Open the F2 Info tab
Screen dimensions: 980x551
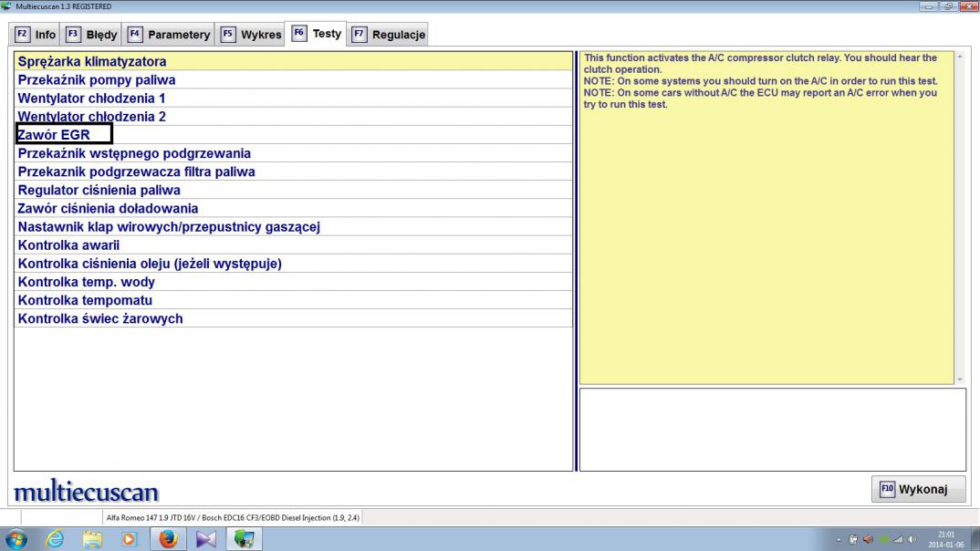pyautogui.click(x=35, y=35)
